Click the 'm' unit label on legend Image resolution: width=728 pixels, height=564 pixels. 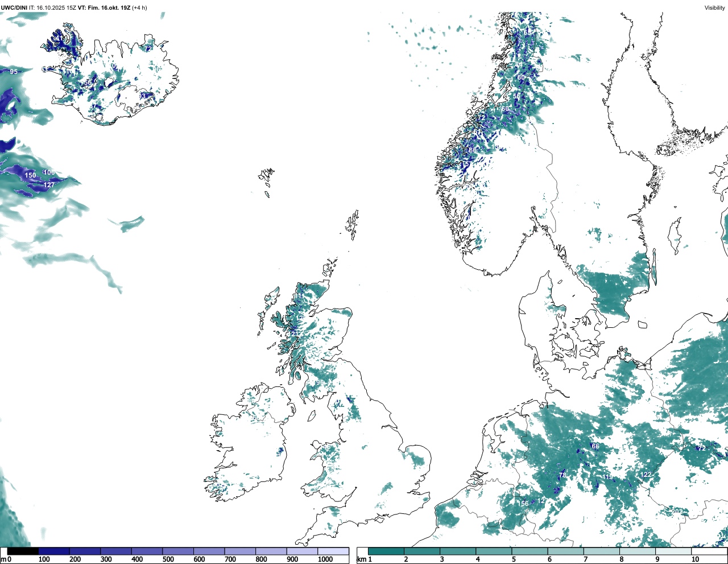click(3, 559)
